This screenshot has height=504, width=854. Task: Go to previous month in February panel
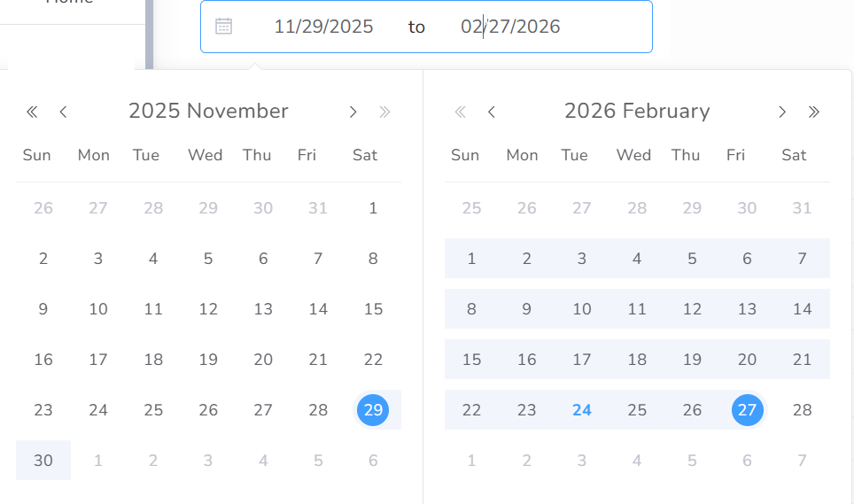pos(492,112)
